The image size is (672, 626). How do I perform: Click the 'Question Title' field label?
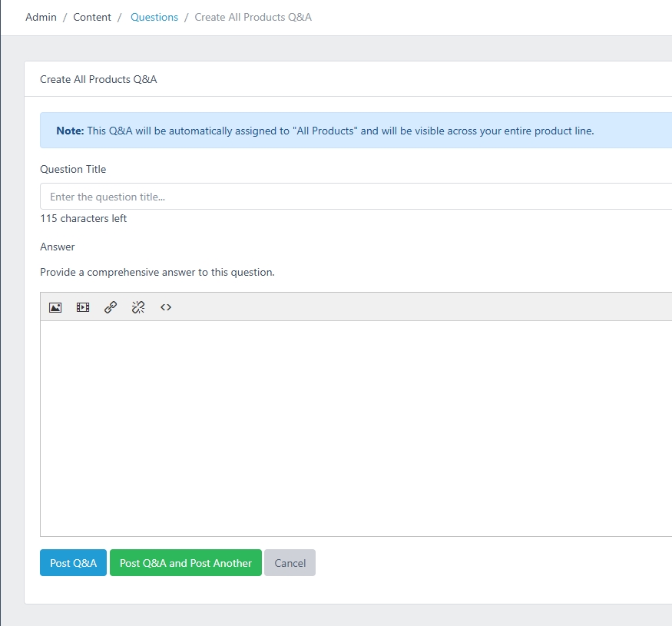point(73,169)
